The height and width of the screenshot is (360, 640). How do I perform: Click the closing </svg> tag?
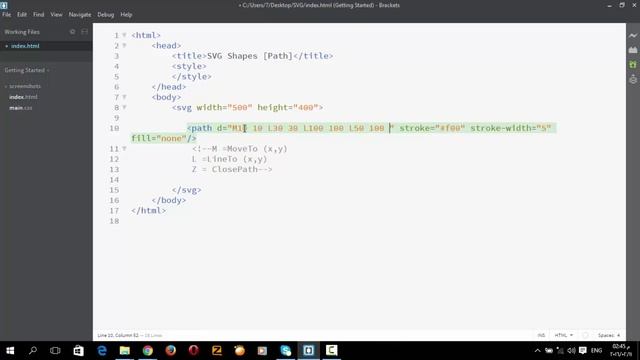(187, 190)
